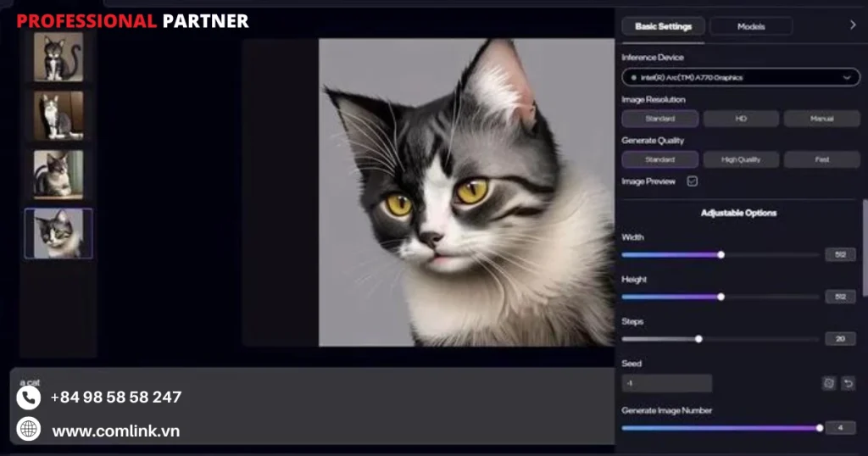Select Manual image resolution
The image size is (868, 456).
[821, 119]
